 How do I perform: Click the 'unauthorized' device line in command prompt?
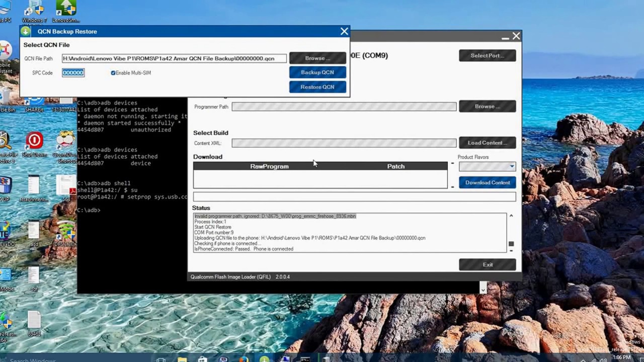(124, 130)
